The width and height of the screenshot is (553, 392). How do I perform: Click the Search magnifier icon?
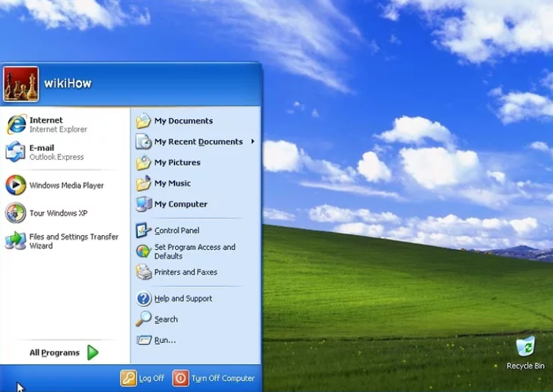coord(144,319)
